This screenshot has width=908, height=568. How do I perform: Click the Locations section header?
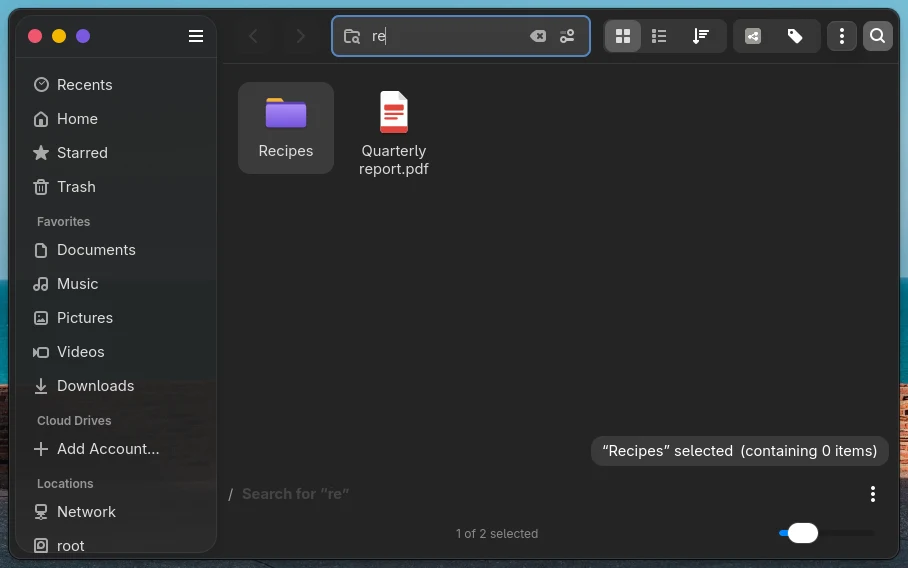click(x=65, y=483)
